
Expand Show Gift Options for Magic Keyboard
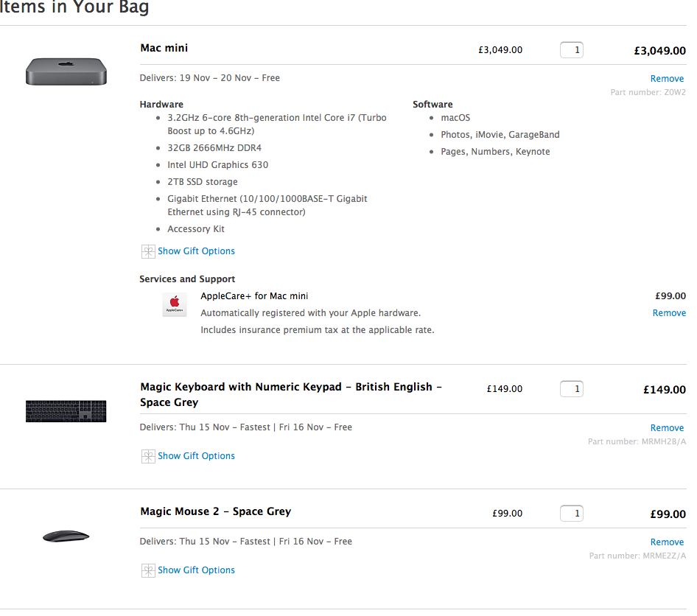pyautogui.click(x=196, y=456)
